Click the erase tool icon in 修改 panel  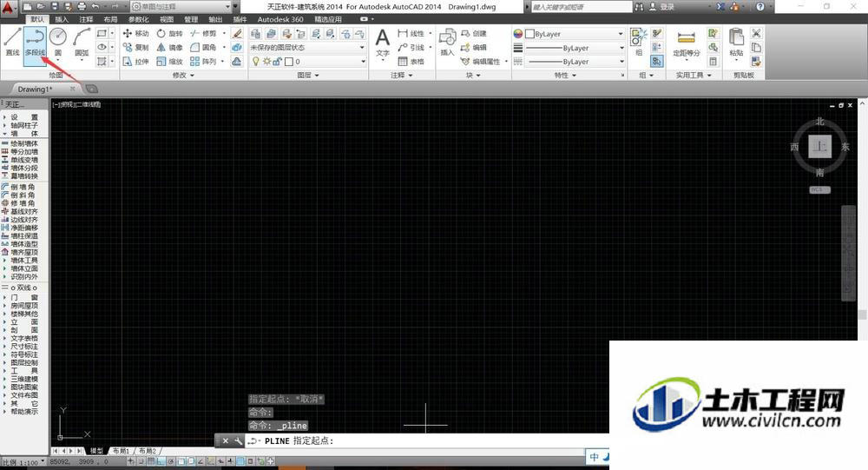(237, 33)
